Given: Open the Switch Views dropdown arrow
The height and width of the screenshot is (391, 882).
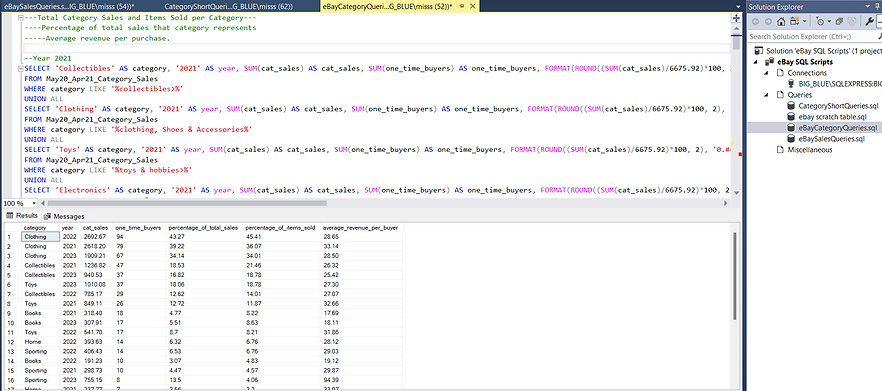Looking at the screenshot, I should pos(804,21).
